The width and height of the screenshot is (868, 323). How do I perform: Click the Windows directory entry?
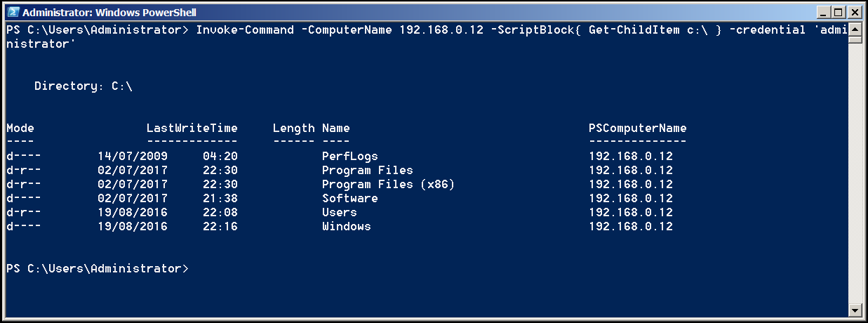pyautogui.click(x=346, y=226)
